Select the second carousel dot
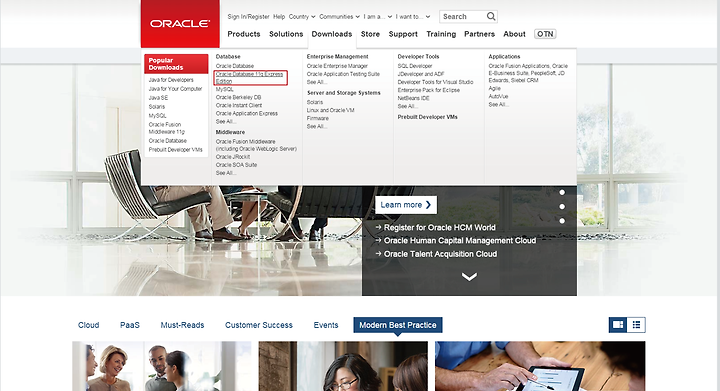720x391 pixels. click(x=562, y=207)
